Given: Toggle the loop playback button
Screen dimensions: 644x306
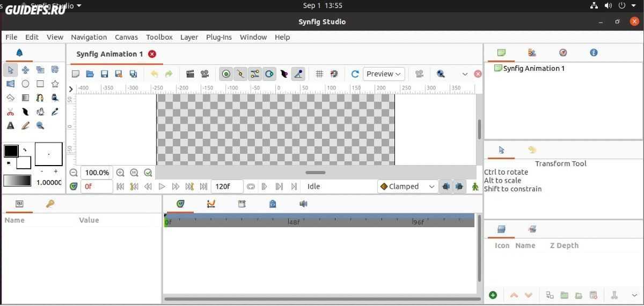Looking at the screenshot, I should [251, 186].
